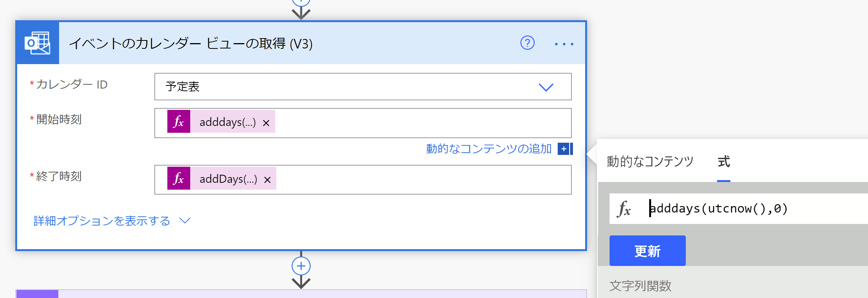Viewport: 868px width, 298px height.
Task: Remove the addDays expression from 終了時刻
Action: (268, 179)
